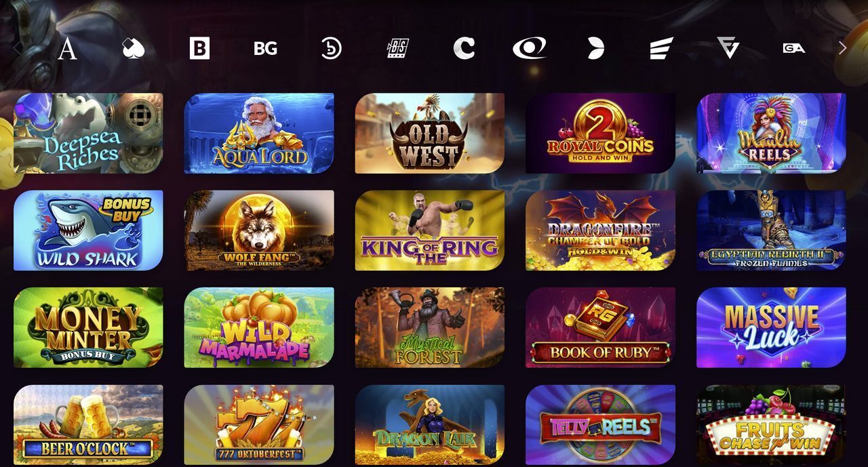Select the 'GA' provider logo
The width and height of the screenshot is (868, 467).
[x=793, y=48]
